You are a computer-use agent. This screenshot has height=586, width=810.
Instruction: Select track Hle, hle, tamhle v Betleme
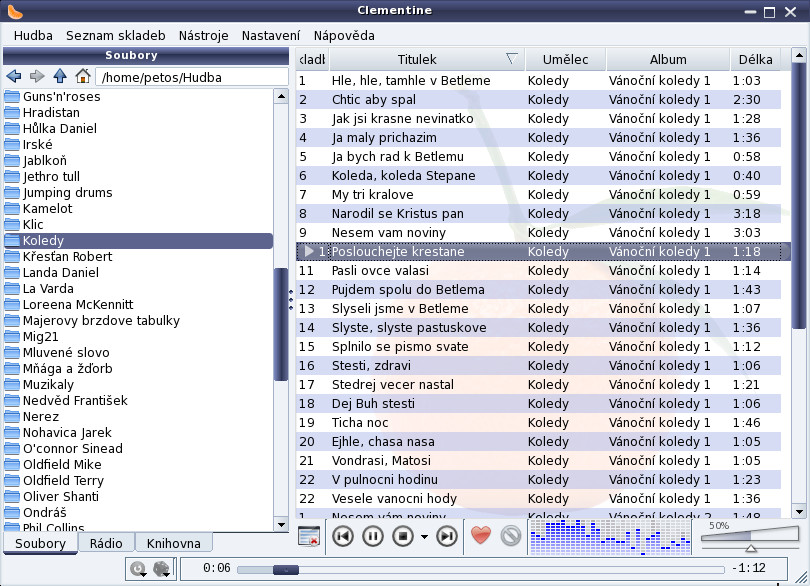pyautogui.click(x=538, y=81)
